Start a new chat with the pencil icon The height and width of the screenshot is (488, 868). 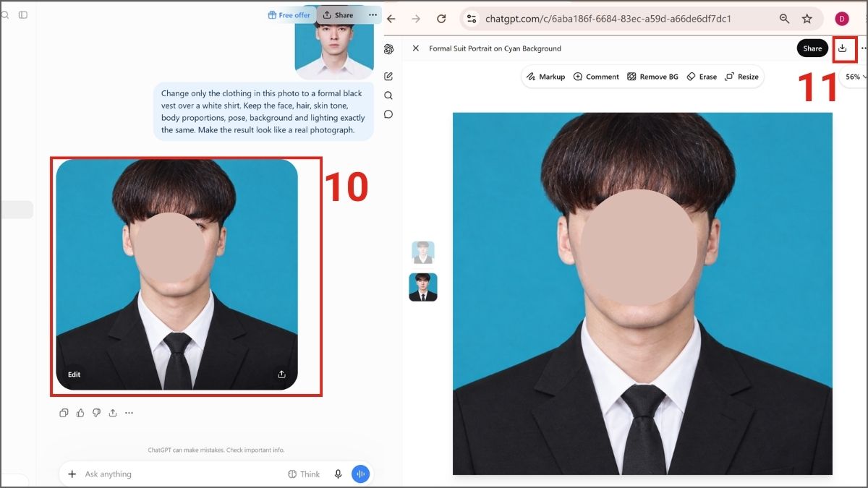tap(388, 77)
